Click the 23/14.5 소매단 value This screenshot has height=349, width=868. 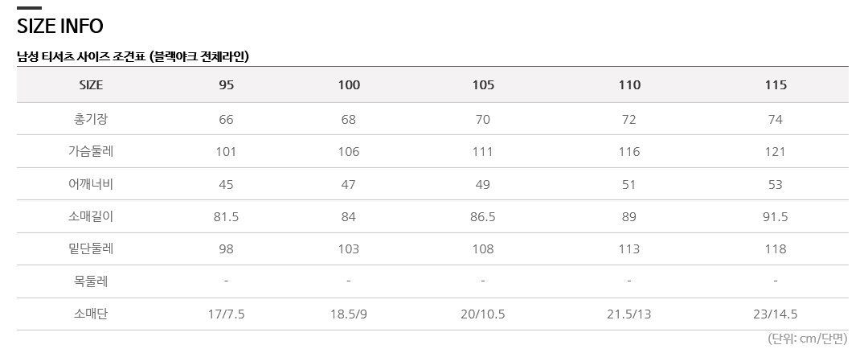(776, 314)
